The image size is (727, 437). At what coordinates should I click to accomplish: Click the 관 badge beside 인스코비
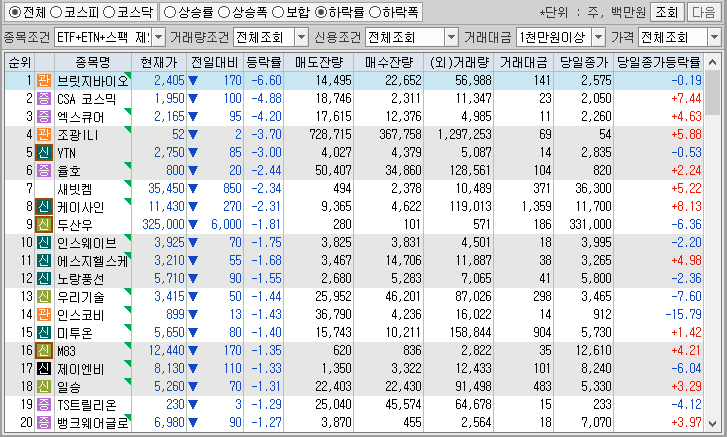[44, 314]
